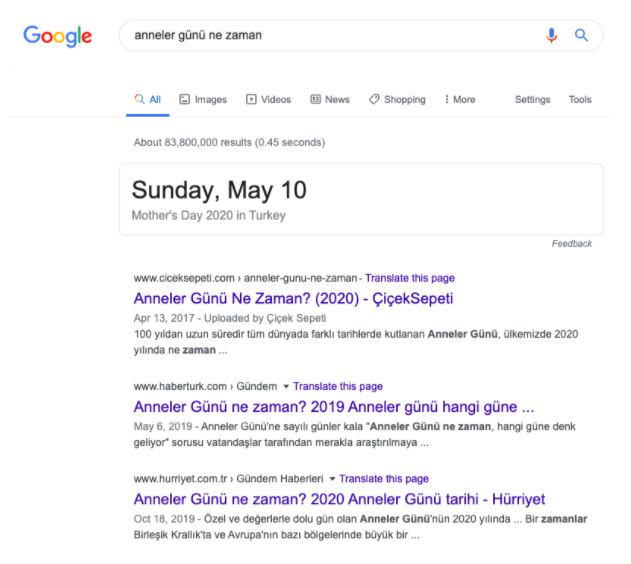Open search Settings
The width and height of the screenshot is (631, 564).
532,99
